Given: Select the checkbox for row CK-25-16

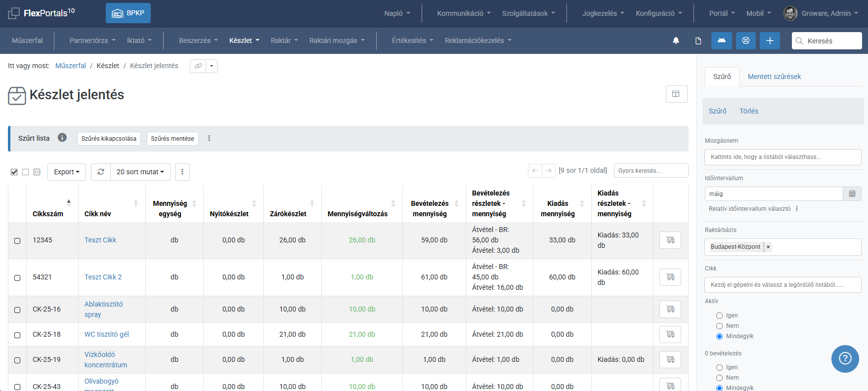Looking at the screenshot, I should pos(17,310).
